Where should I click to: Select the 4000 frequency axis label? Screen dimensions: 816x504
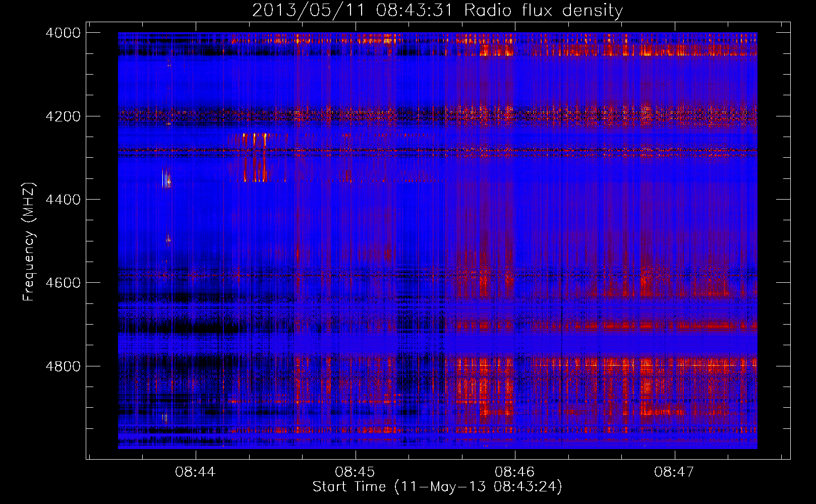coord(63,33)
